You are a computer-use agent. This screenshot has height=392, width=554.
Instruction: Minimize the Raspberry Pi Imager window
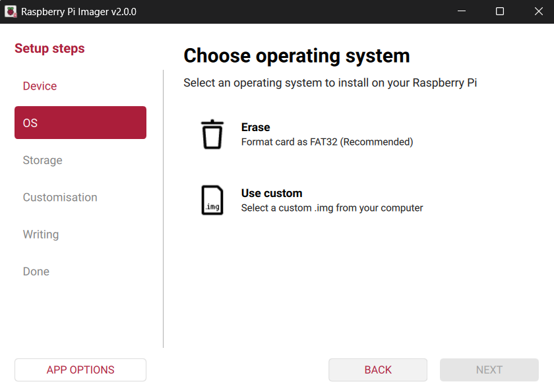click(462, 12)
